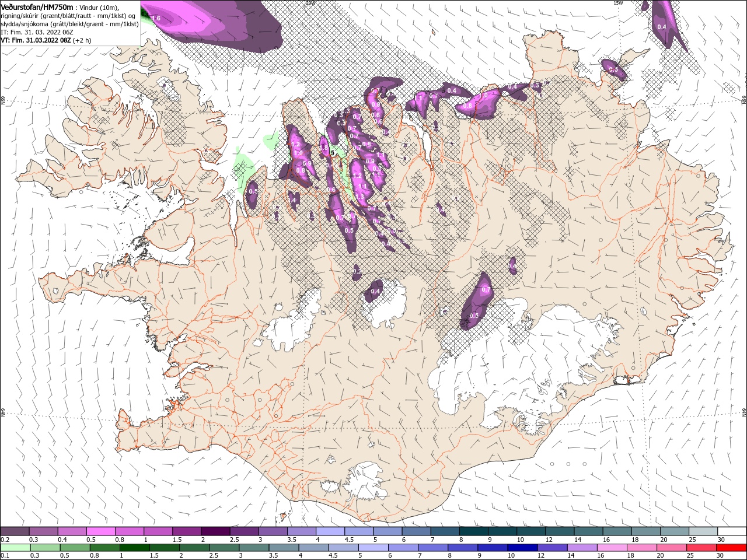Select the 0.8 swatch on the snow scale
Image resolution: width=747 pixels, height=560 pixels.
(130, 531)
